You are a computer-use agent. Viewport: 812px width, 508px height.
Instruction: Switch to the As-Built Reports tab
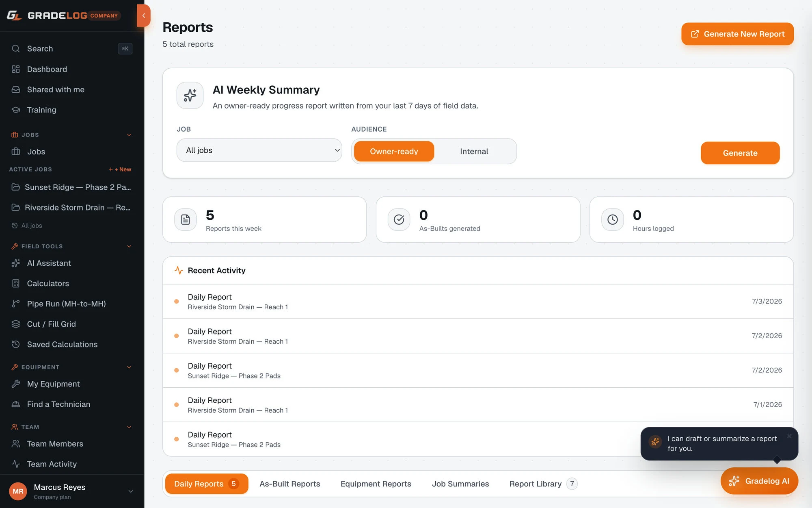(290, 484)
